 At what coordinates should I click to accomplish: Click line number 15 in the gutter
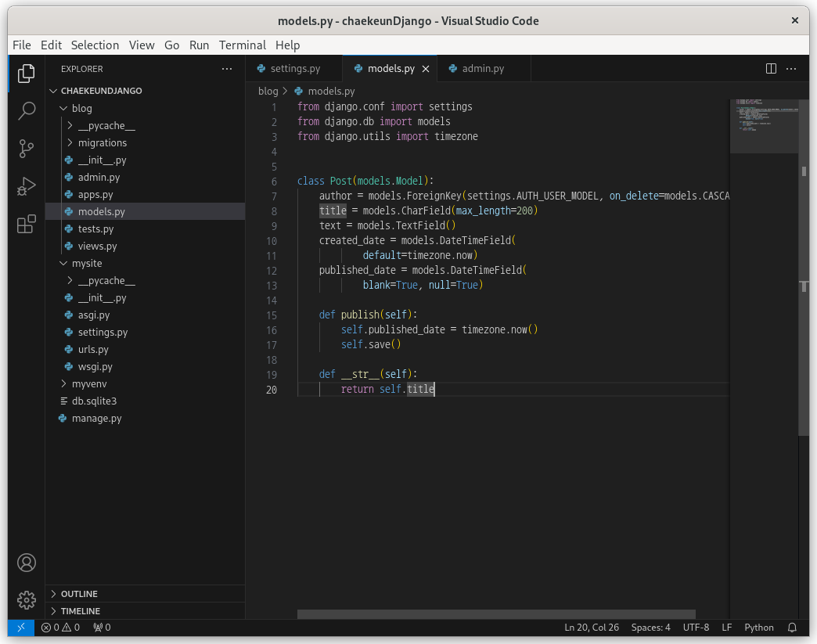[272, 315]
